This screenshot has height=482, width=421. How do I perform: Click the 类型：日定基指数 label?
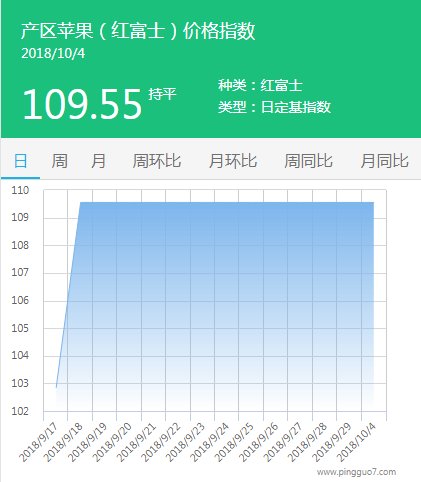click(x=274, y=107)
